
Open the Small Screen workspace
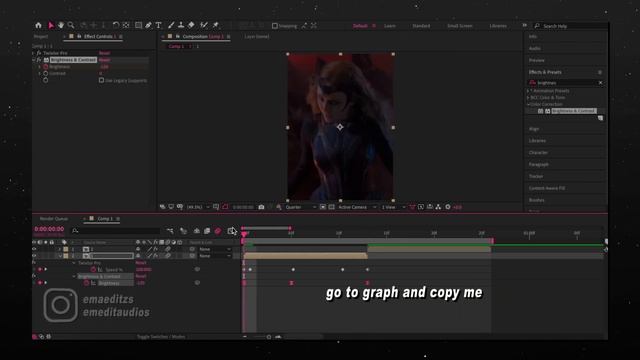tap(460, 26)
